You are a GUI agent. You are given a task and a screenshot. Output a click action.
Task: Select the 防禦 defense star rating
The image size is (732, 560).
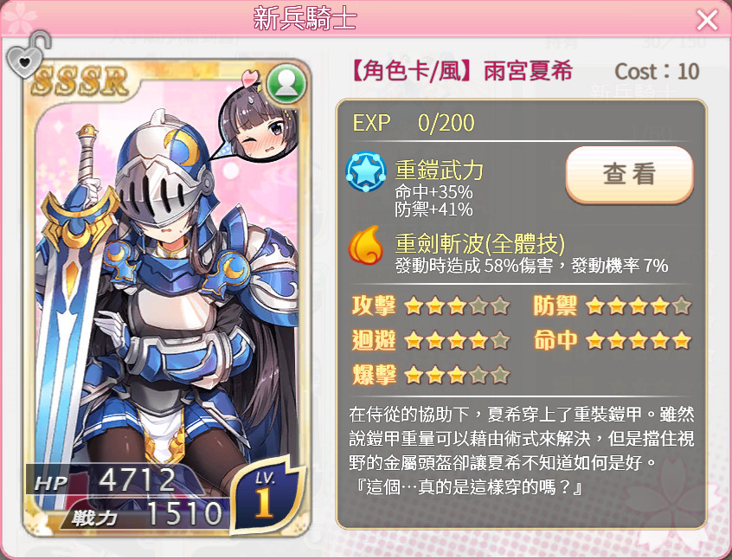(612, 306)
